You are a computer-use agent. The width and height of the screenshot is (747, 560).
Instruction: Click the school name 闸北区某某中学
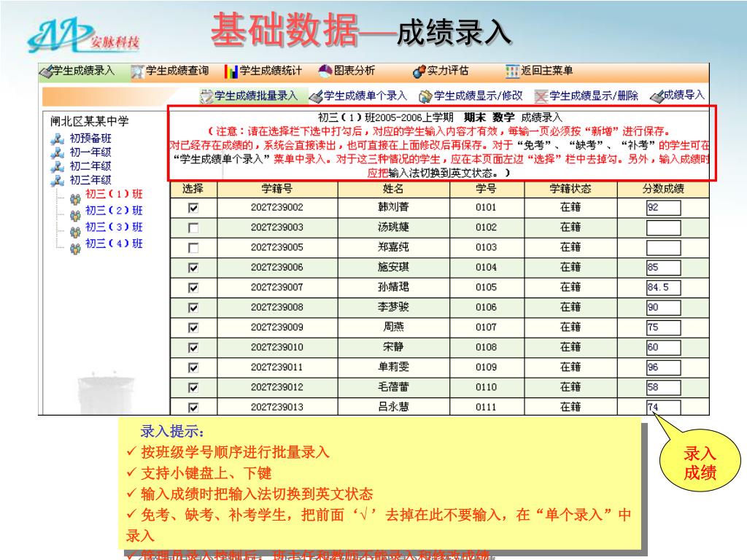(90, 122)
